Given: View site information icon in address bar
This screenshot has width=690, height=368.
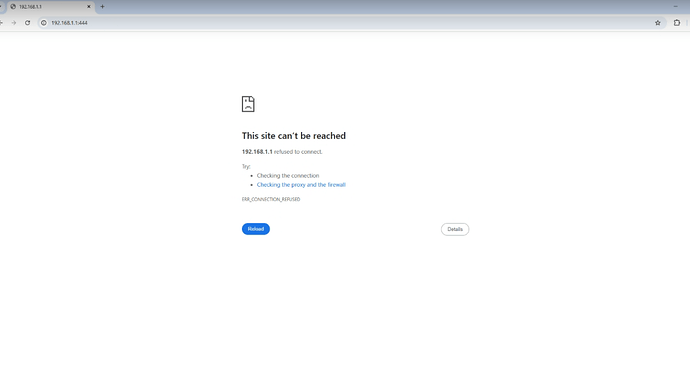Looking at the screenshot, I should [44, 23].
